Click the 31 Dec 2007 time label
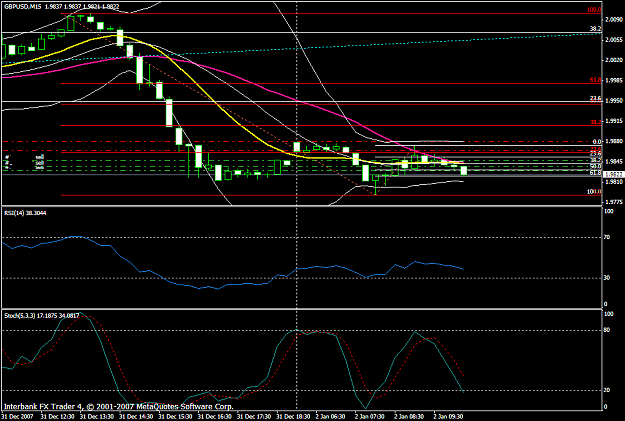 click(18, 417)
